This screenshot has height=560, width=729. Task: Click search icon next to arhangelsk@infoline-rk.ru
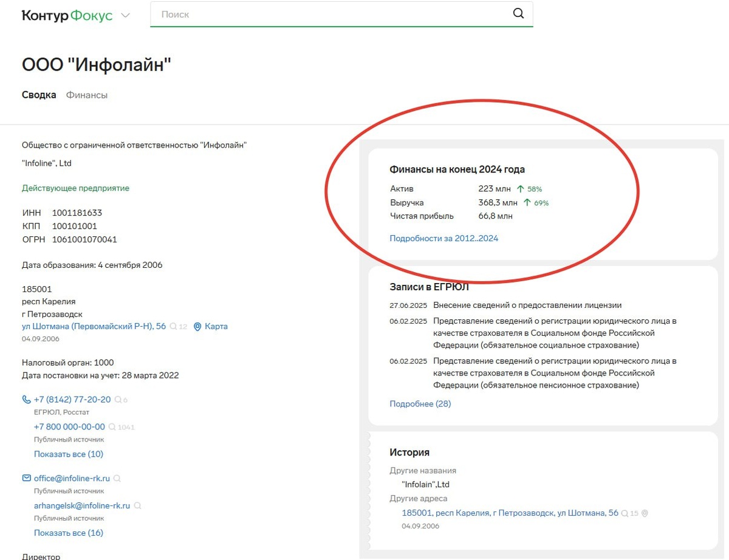click(x=138, y=505)
